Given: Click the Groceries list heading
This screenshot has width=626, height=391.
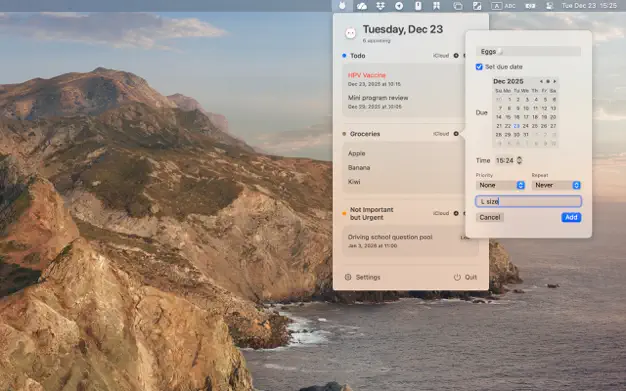Looking at the screenshot, I should 365,134.
